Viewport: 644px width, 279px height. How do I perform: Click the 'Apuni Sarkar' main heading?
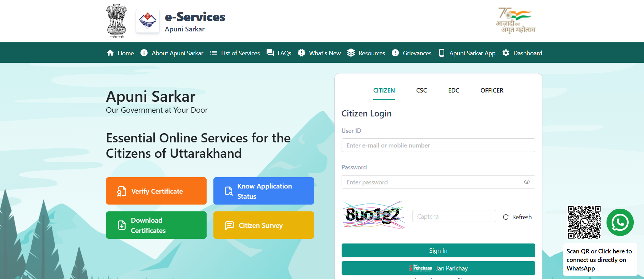[151, 96]
